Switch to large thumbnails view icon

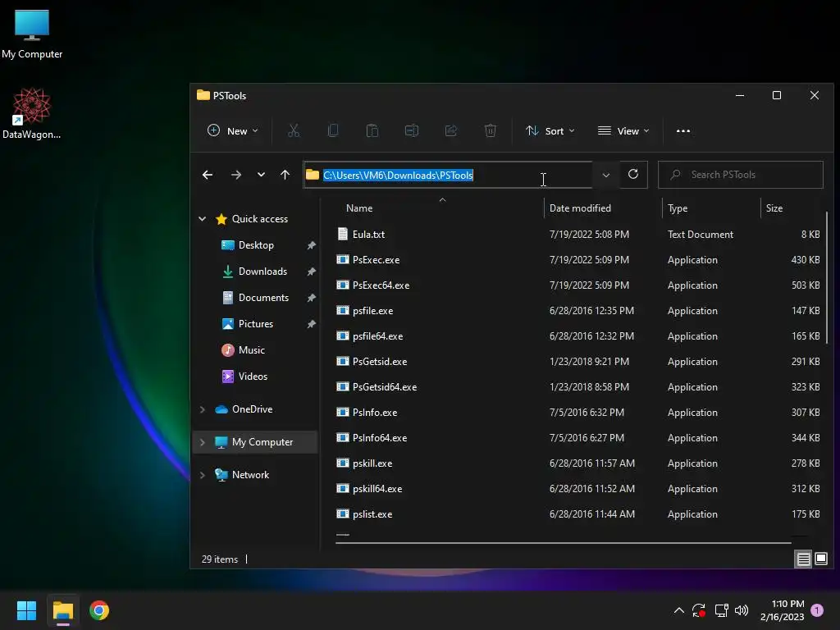820,559
